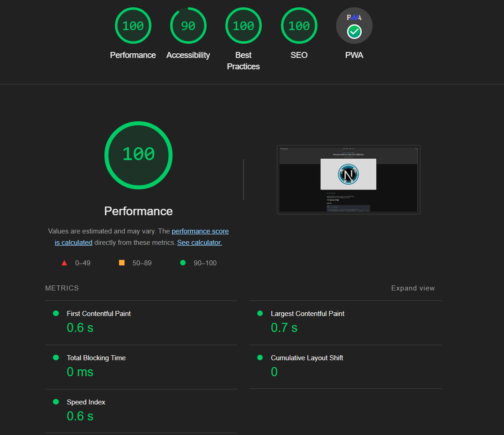Jump to the Accessibility label under gauge
Viewport: 504px width, 435px height.
pos(188,55)
